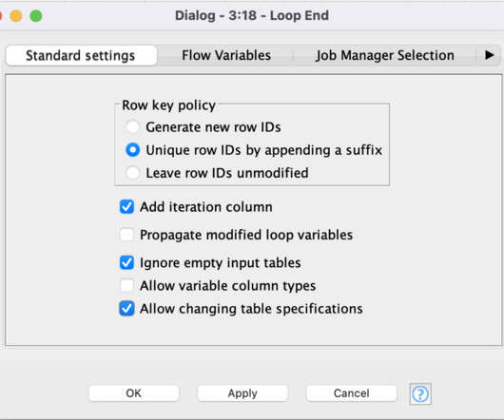Image resolution: width=504 pixels, height=420 pixels.
Task: Go to the Standard settings tab
Action: coord(81,55)
